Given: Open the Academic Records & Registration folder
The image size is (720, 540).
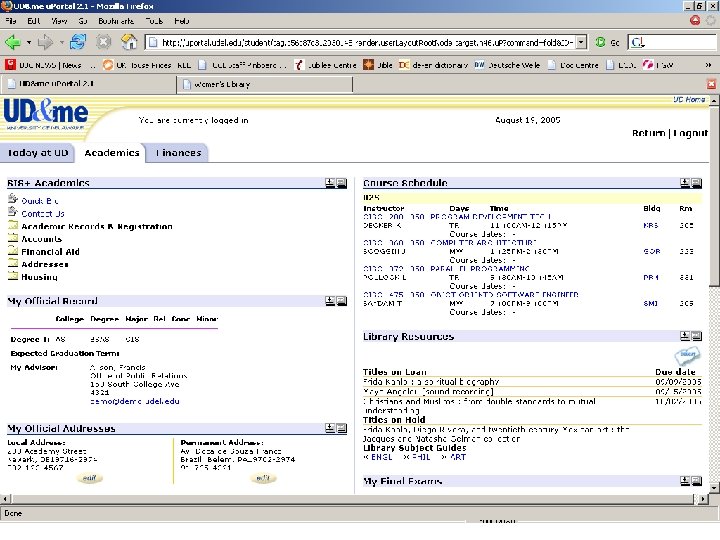Looking at the screenshot, I should tap(96, 226).
